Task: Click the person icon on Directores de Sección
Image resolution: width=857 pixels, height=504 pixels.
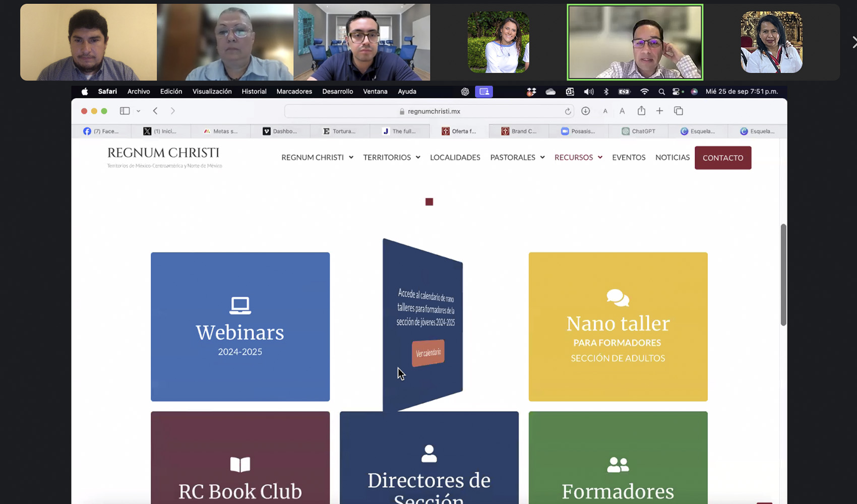Action: 429,454
